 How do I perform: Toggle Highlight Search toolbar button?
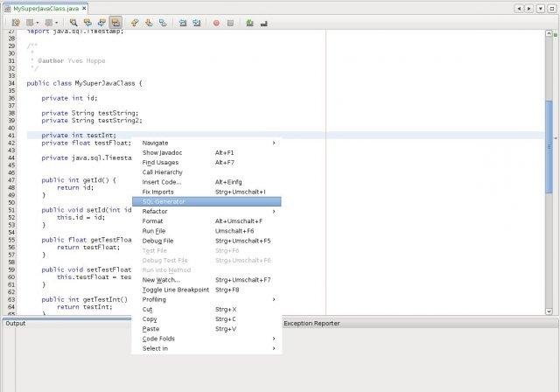pyautogui.click(x=115, y=23)
